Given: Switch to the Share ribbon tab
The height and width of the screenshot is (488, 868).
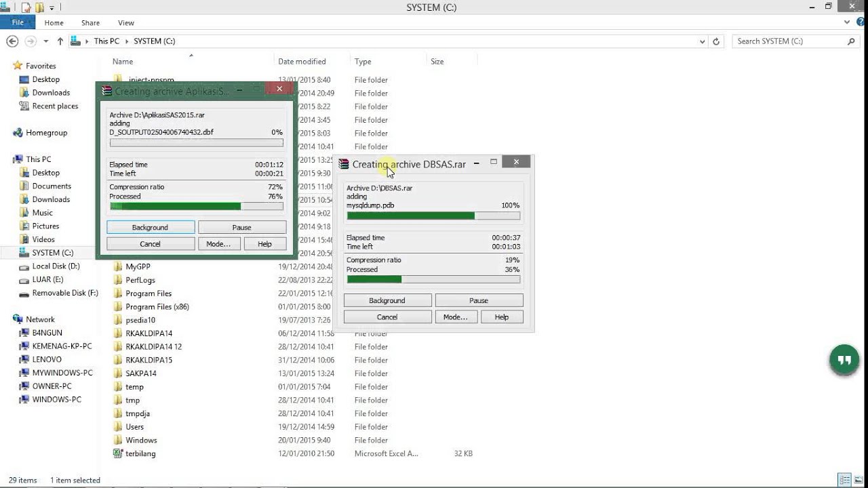Looking at the screenshot, I should coord(90,22).
